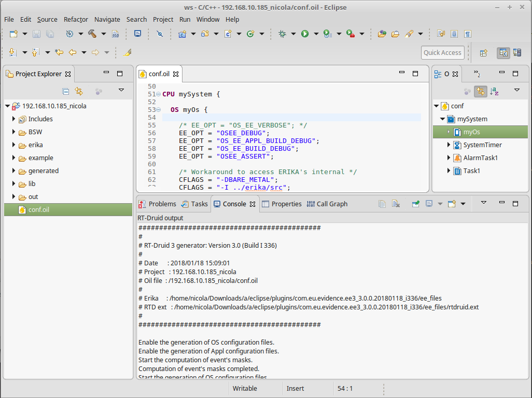Select conf.oil in Project Explorer
This screenshot has width=532, height=398.
click(68, 210)
